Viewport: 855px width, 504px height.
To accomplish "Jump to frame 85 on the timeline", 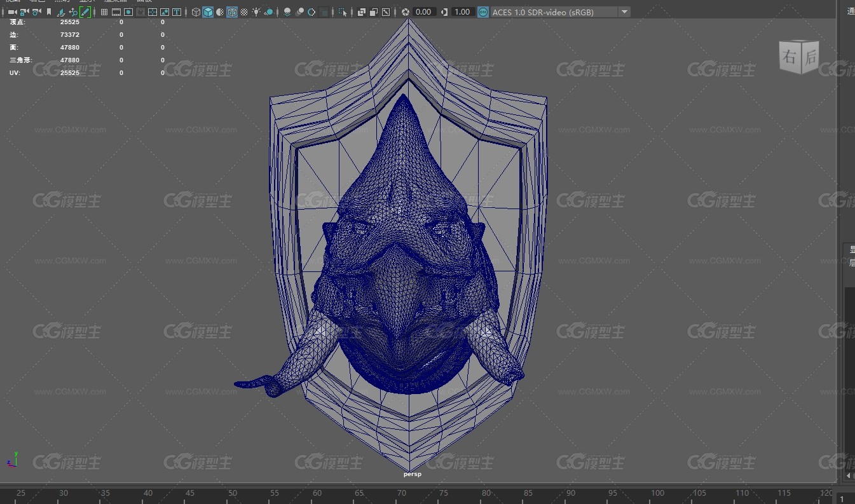I will point(529,493).
